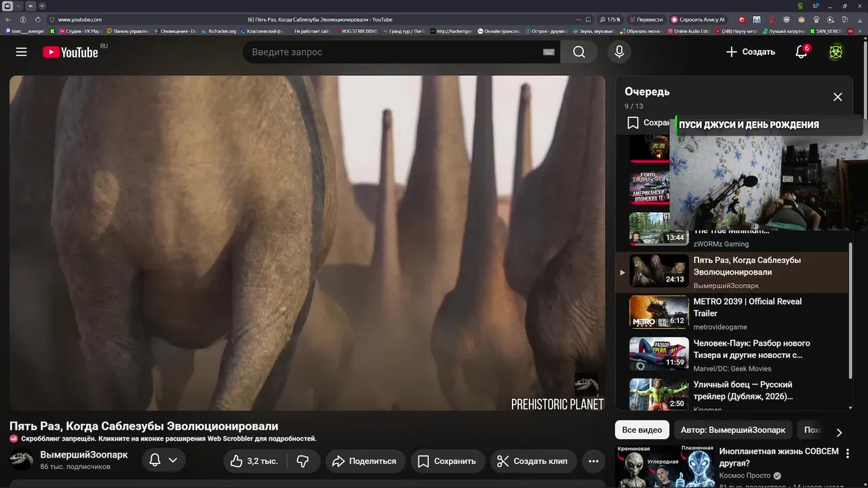The width and height of the screenshot is (868, 488).
Task: Click the main video player to pause
Action: 307,243
